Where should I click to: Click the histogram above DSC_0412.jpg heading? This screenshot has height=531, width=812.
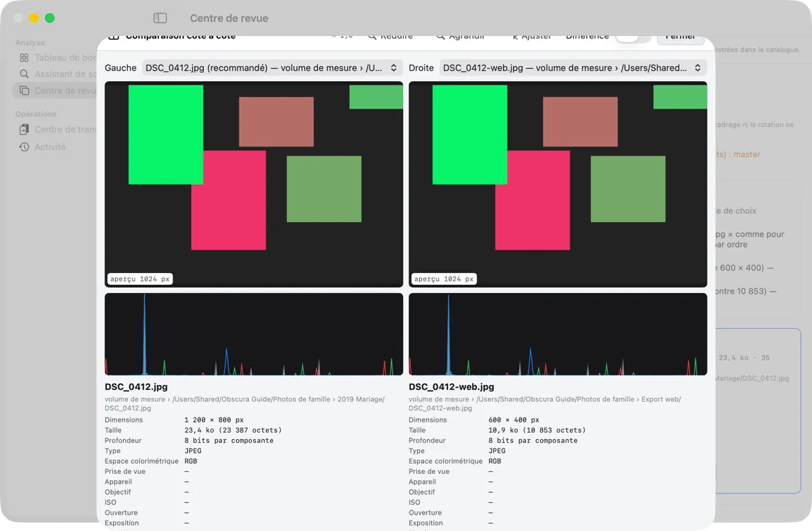tap(254, 334)
